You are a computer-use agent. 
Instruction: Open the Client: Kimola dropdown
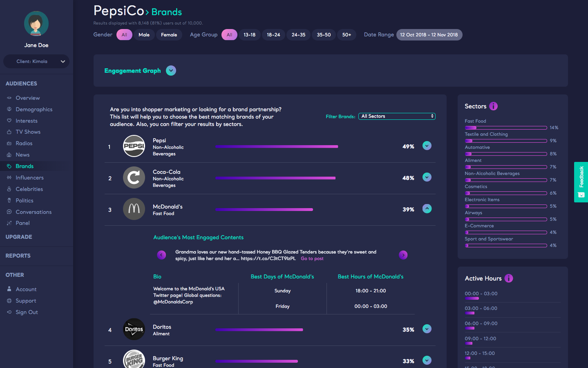[x=36, y=61]
